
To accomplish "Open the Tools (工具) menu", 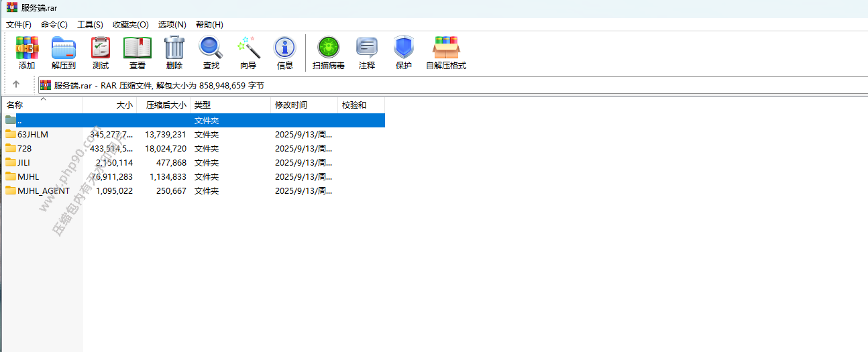I will click(90, 25).
